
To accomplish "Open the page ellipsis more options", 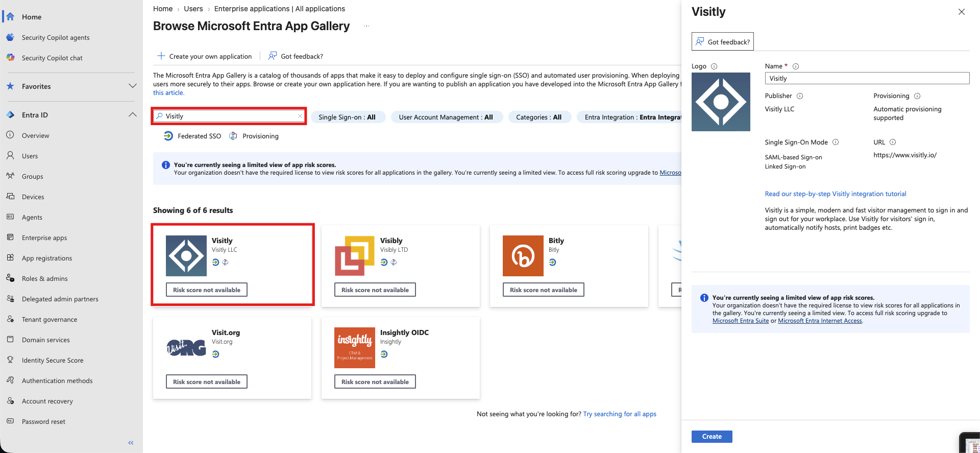I will coord(366,26).
